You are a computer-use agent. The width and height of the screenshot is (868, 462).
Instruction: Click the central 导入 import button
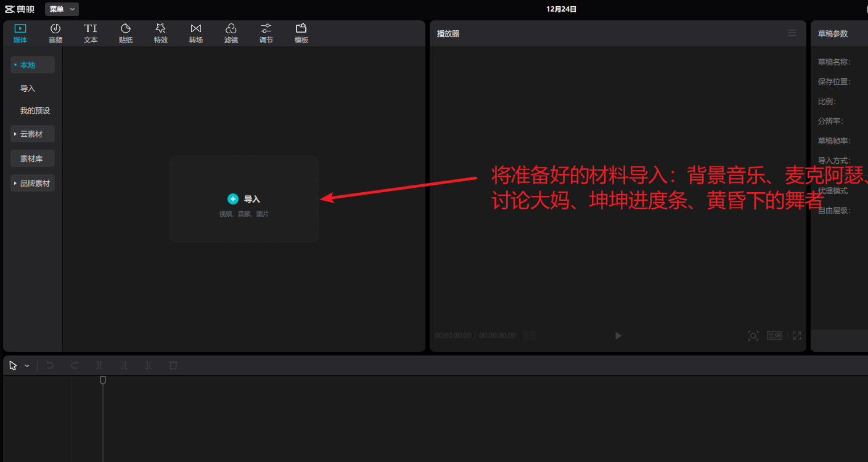pos(244,199)
